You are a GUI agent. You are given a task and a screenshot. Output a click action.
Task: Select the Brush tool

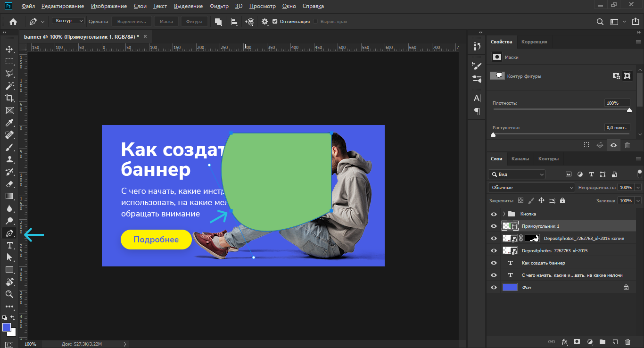[9, 147]
